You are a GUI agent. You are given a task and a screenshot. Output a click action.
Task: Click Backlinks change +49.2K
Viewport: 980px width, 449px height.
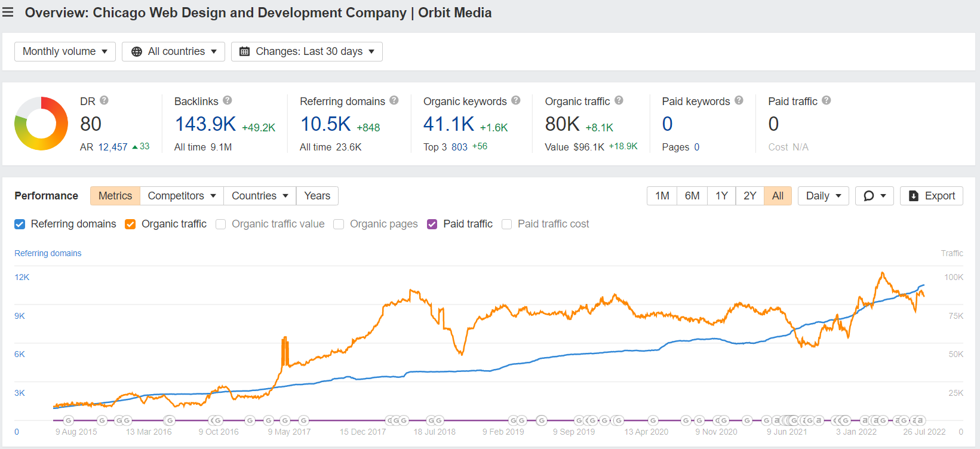259,128
